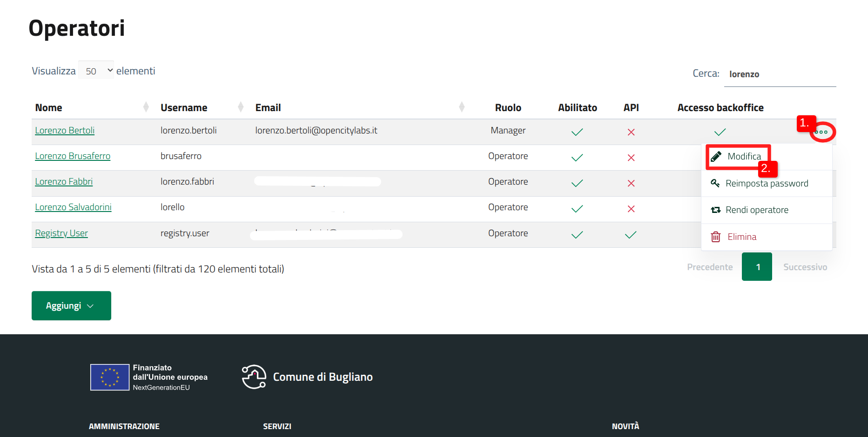Click the Comune di Bugliano footer text
868x437 pixels.
[323, 377]
